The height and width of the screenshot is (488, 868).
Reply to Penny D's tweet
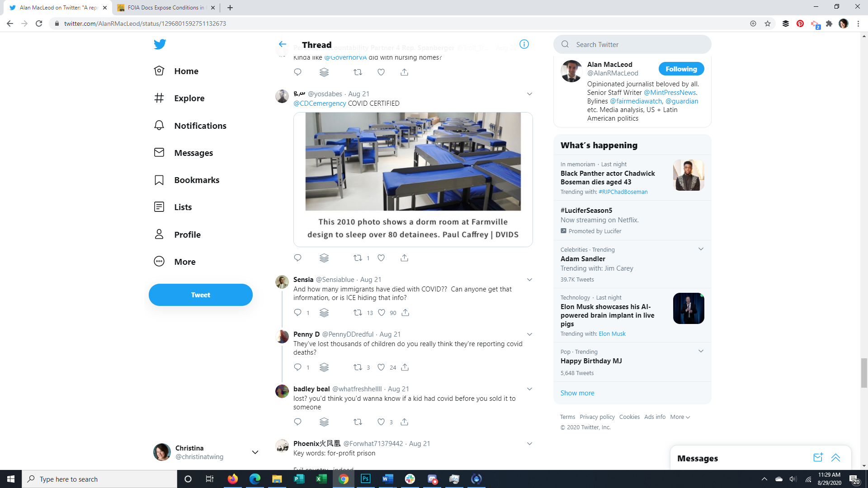(x=297, y=367)
